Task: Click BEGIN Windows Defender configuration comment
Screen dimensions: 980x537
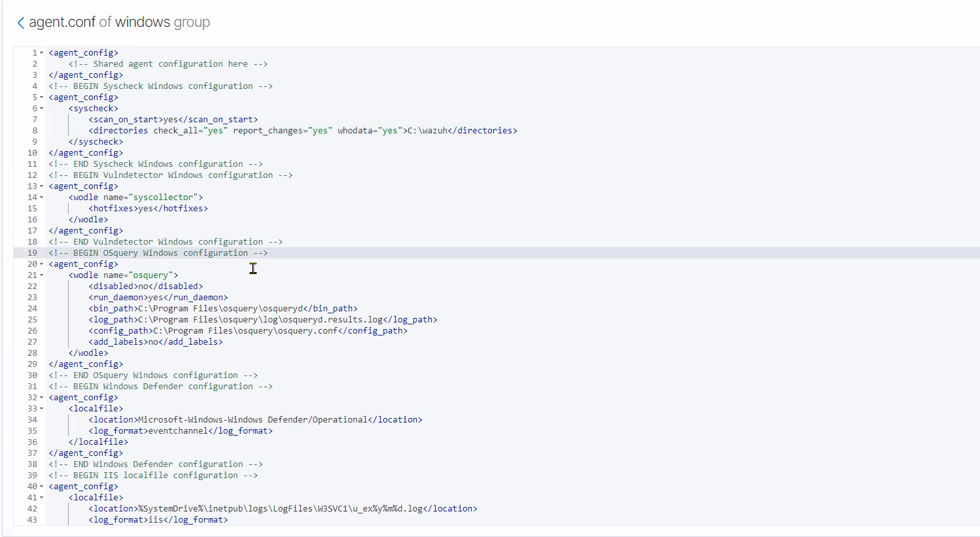Action: pos(160,386)
